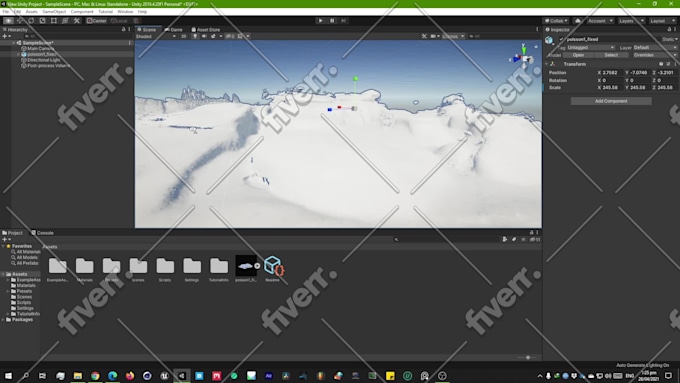
Task: Open the Layer Default dropdown
Action: [x=654, y=47]
